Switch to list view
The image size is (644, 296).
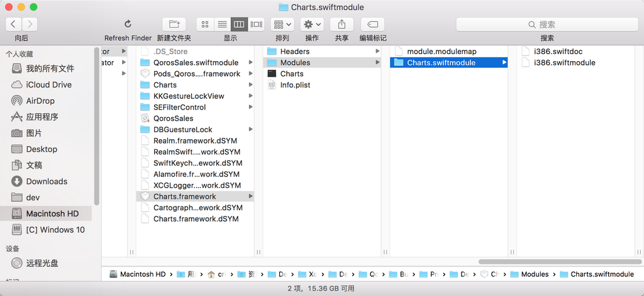[222, 25]
